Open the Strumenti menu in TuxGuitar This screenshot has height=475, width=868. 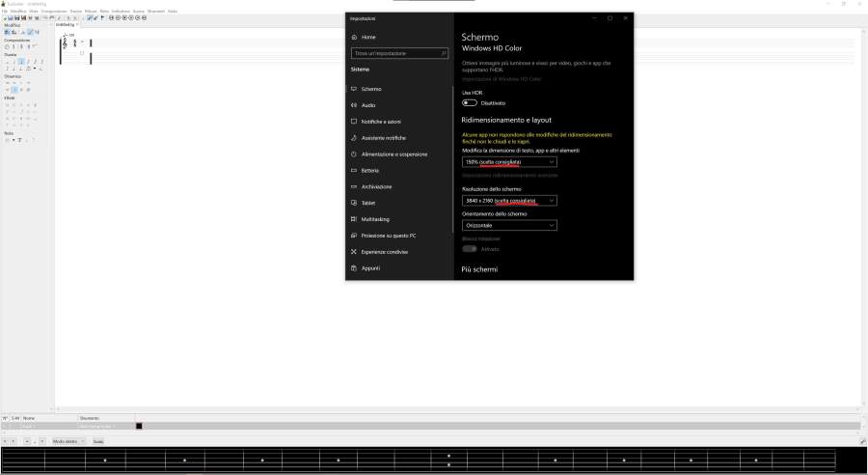pos(155,11)
